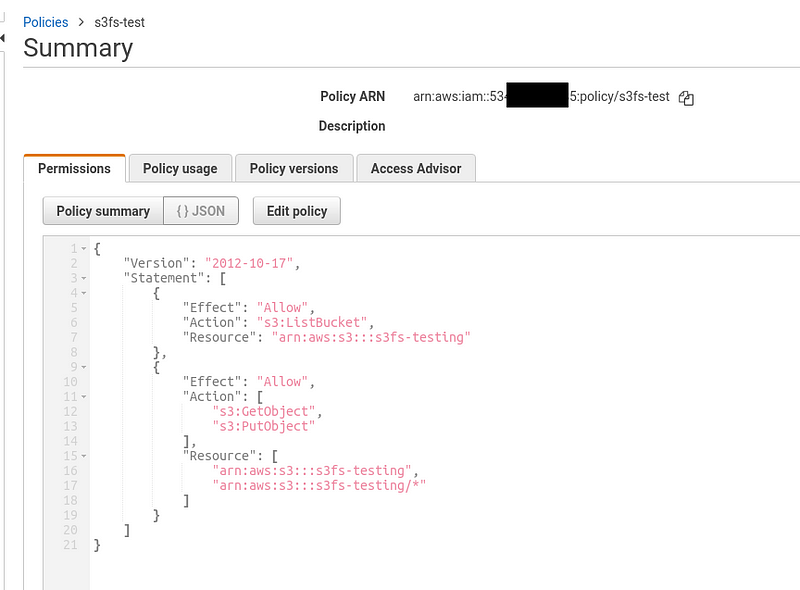This screenshot has width=800, height=590.
Task: Click the "2012-10-17" version value
Action: click(x=249, y=263)
